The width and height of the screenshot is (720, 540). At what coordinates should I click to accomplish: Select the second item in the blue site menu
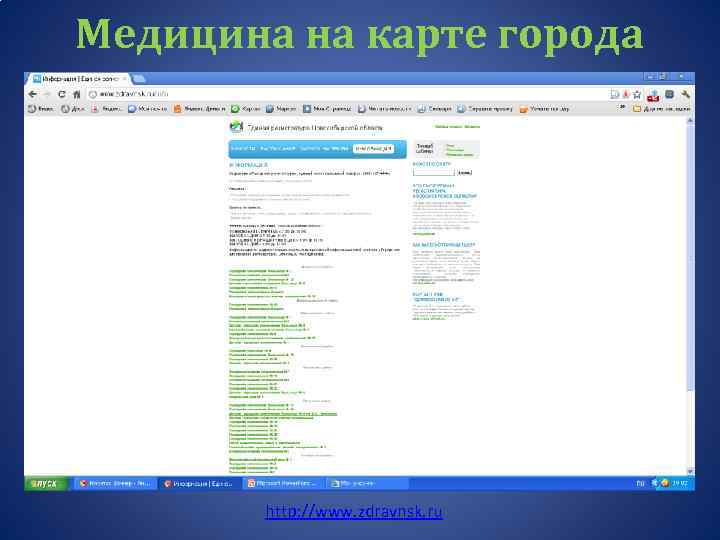pos(278,149)
